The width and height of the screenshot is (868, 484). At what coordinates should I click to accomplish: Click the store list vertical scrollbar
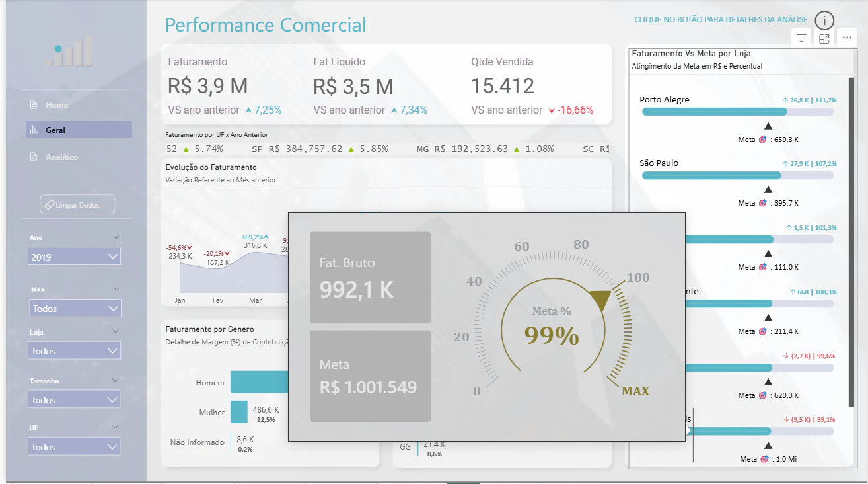(851, 243)
